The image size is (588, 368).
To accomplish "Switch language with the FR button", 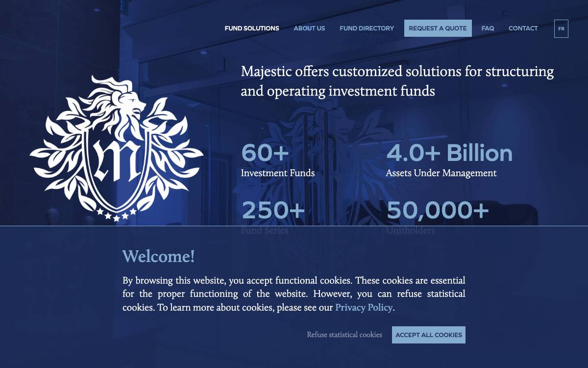I will point(561,29).
